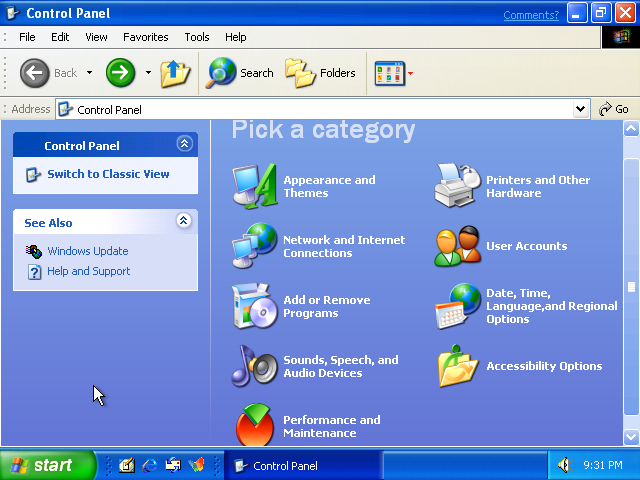Open the Tools menu

[x=197, y=37]
